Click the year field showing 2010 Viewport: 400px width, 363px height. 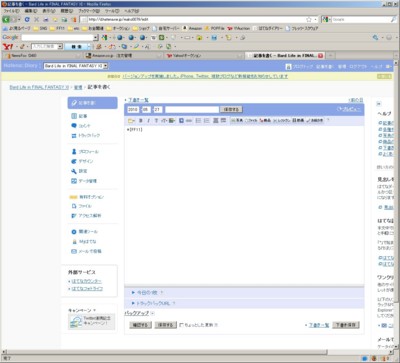(133, 109)
